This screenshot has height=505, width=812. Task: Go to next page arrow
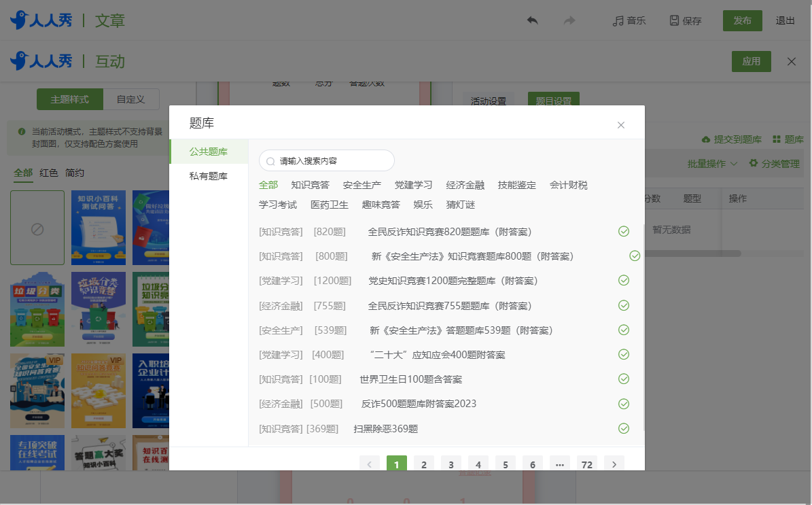[614, 464]
